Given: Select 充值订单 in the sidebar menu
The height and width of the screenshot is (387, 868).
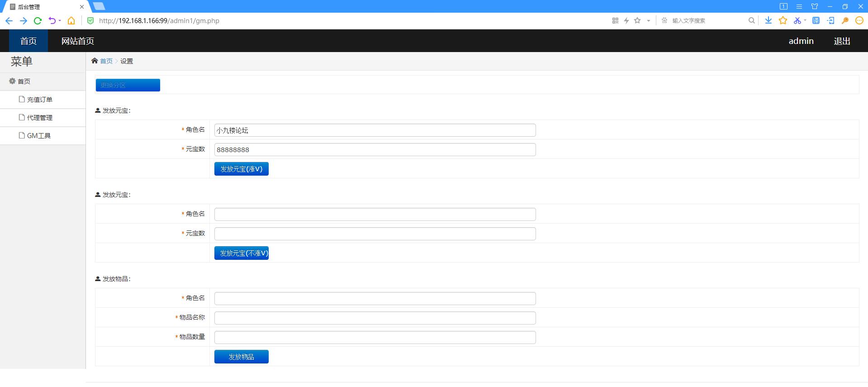Looking at the screenshot, I should tap(39, 100).
